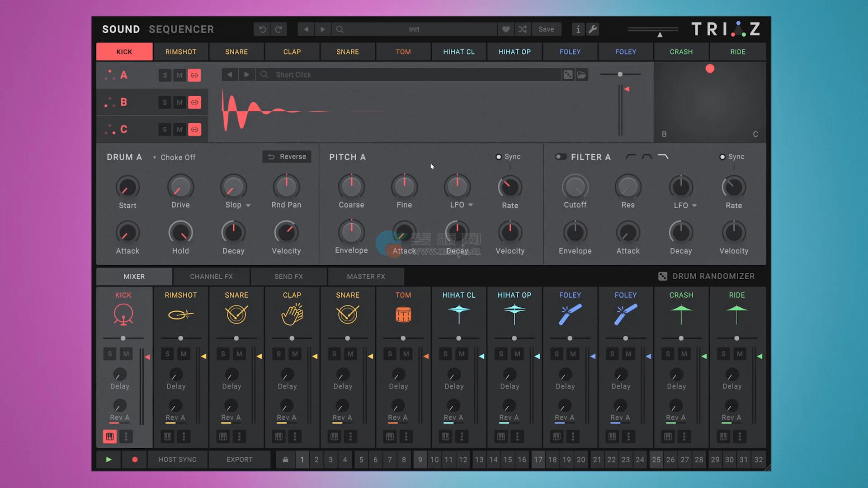Open the Choke Off dropdown
The height and width of the screenshot is (488, 868).
click(x=174, y=157)
